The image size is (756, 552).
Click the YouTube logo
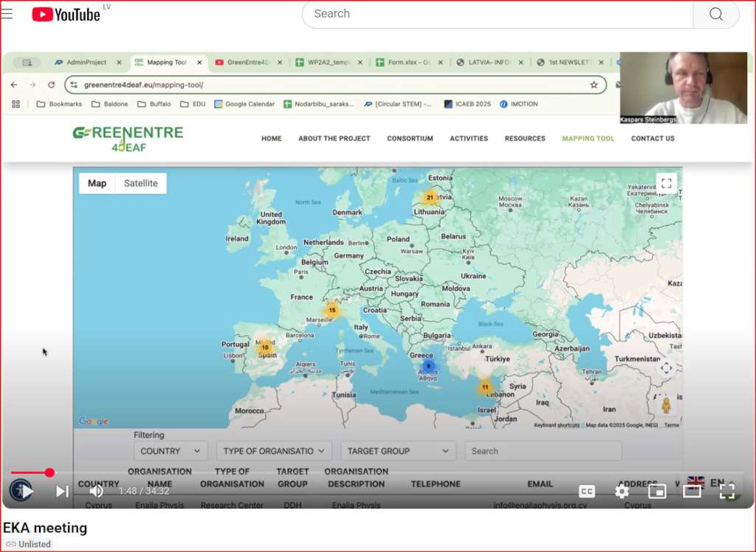tap(66, 14)
